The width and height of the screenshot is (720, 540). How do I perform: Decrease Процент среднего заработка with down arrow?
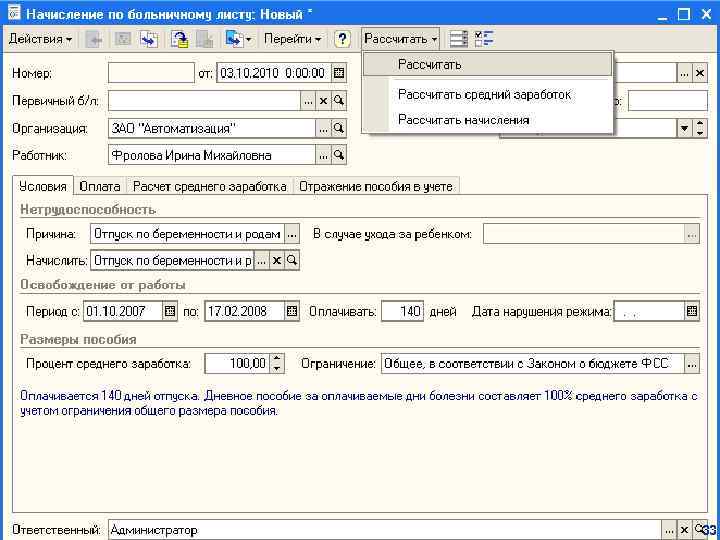click(x=276, y=369)
